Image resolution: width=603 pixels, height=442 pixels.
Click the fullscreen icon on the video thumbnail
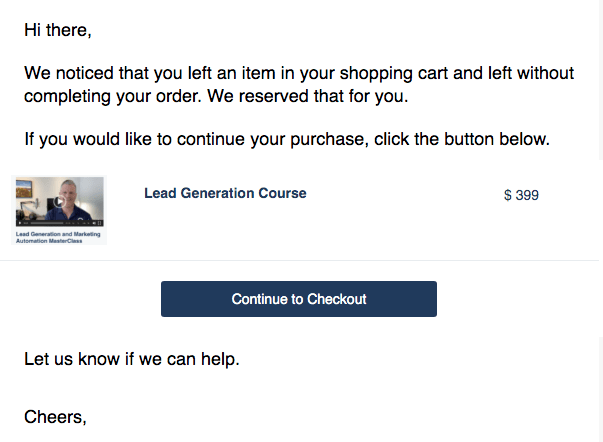pyautogui.click(x=100, y=223)
